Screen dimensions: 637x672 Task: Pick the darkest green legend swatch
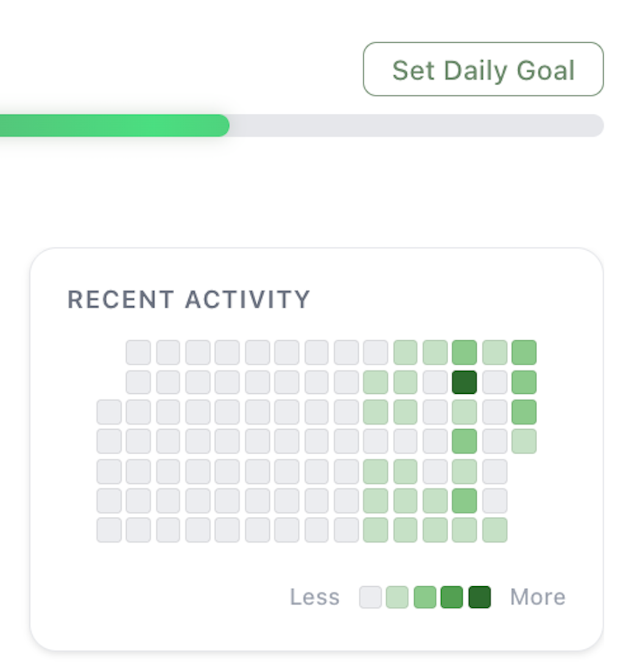(x=479, y=597)
